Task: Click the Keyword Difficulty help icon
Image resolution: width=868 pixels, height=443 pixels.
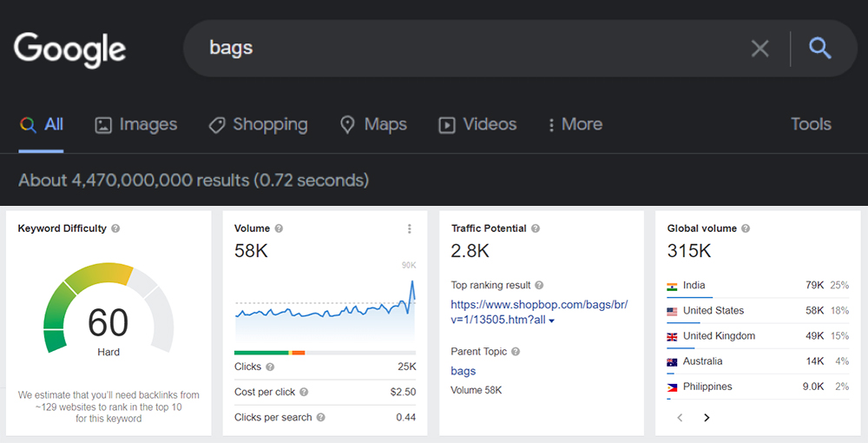Action: (x=115, y=228)
